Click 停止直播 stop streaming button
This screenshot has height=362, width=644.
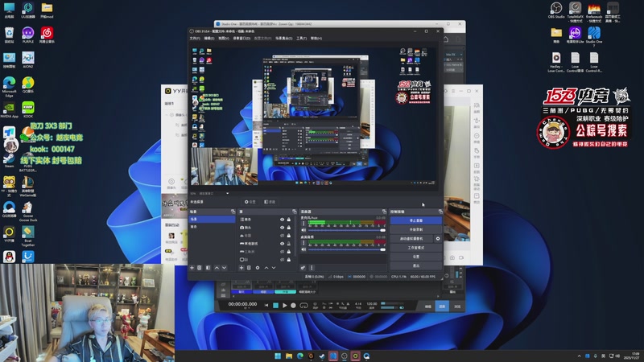[x=415, y=220]
